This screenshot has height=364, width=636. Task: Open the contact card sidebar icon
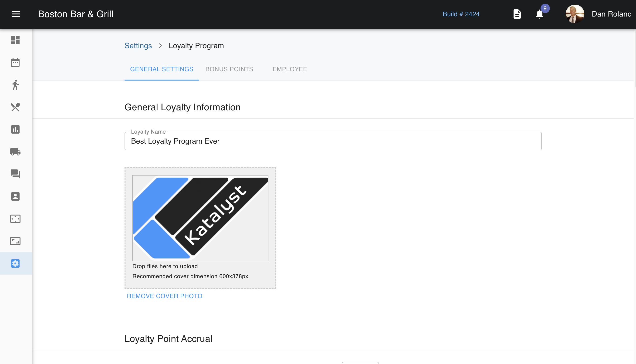click(15, 196)
